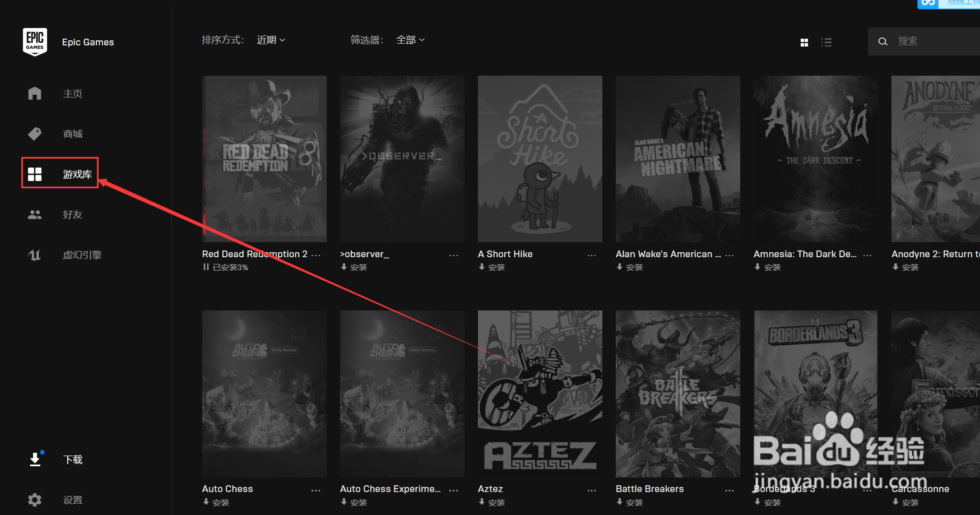Open Aztez three-dot options menu
980x515 pixels.
592,490
